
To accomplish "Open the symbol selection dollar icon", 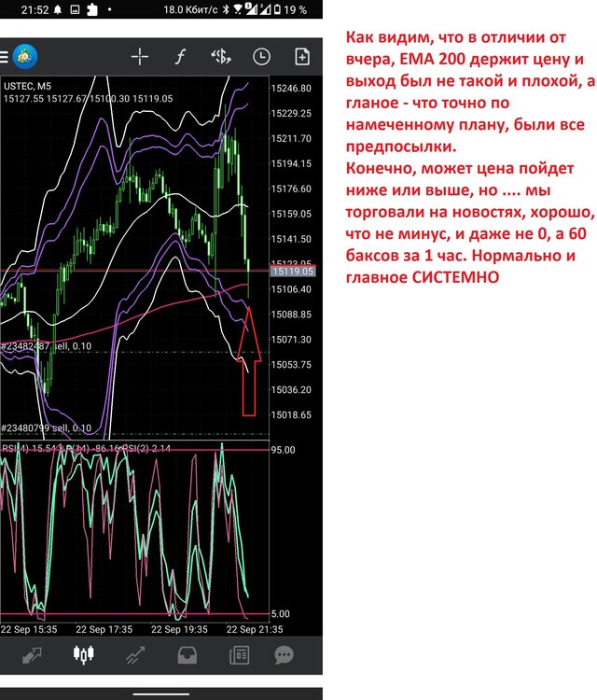I will tap(221, 57).
